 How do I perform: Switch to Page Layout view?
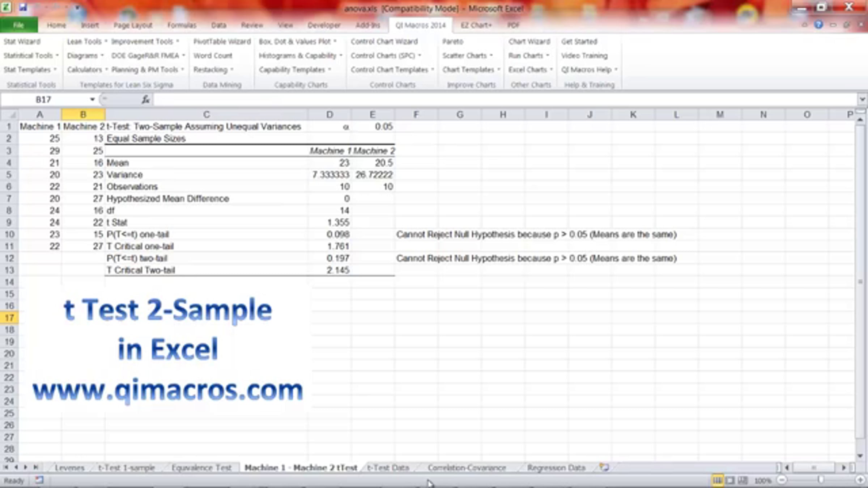click(730, 480)
